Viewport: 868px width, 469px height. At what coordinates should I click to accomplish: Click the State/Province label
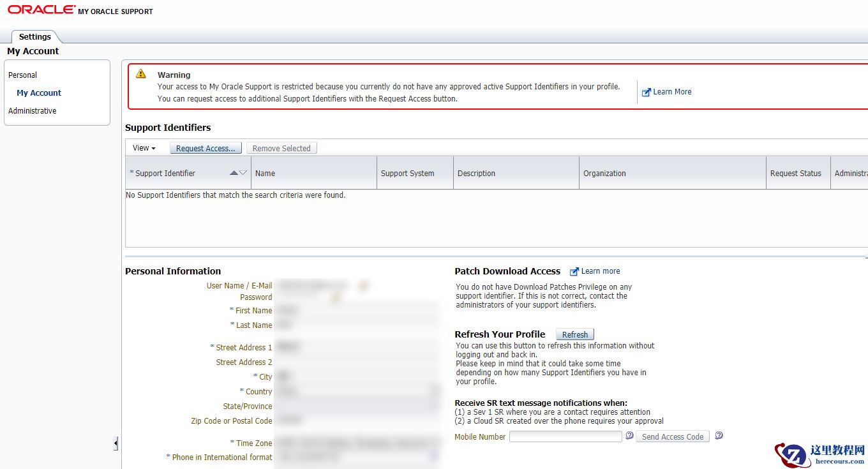coord(248,406)
